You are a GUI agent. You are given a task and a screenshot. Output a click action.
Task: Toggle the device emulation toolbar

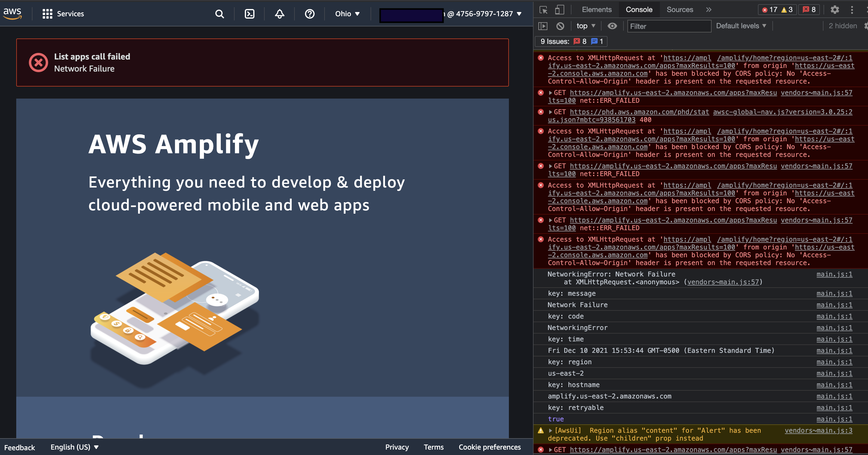(559, 10)
